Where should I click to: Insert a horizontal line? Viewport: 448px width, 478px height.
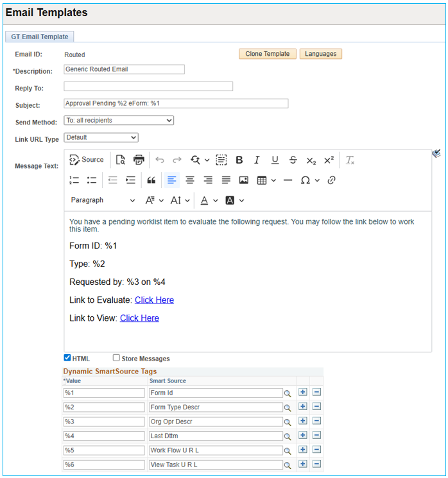(288, 180)
